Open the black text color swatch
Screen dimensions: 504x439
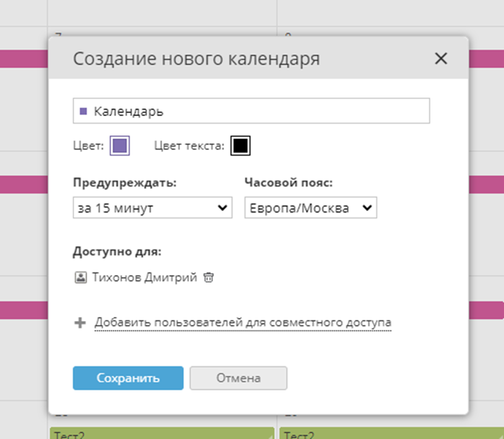(240, 146)
